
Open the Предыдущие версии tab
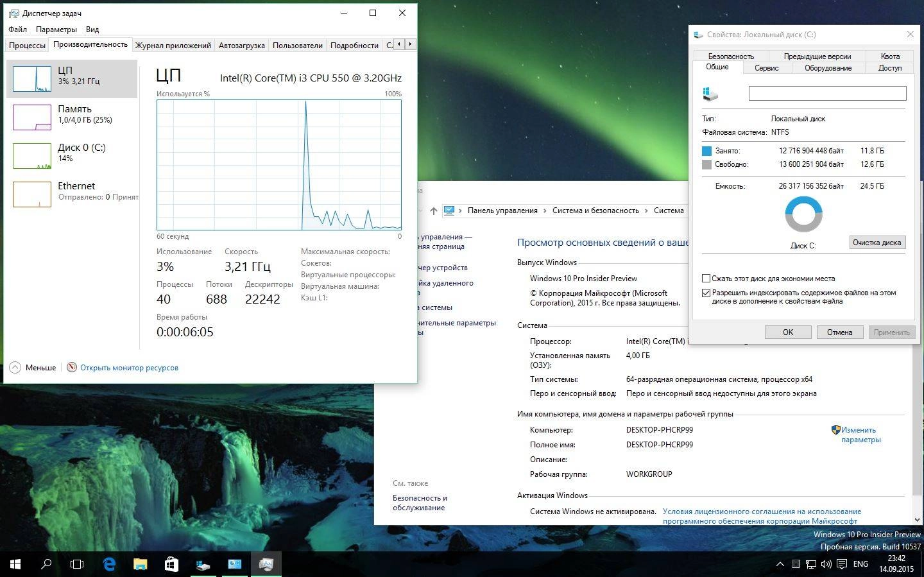(817, 56)
